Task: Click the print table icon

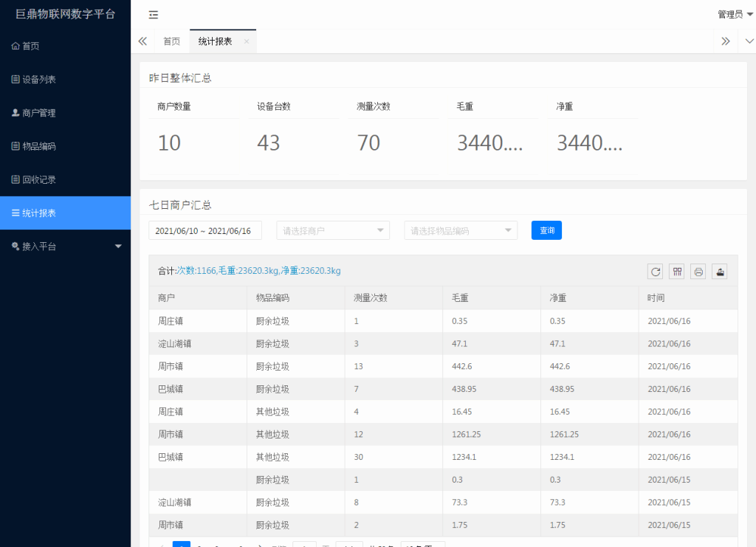Action: click(x=698, y=272)
